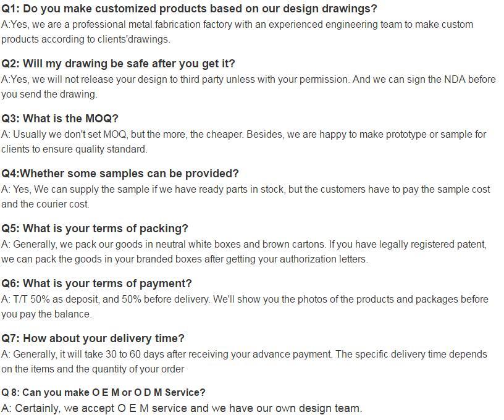Click the Q5 terms of packing heading

point(94,229)
